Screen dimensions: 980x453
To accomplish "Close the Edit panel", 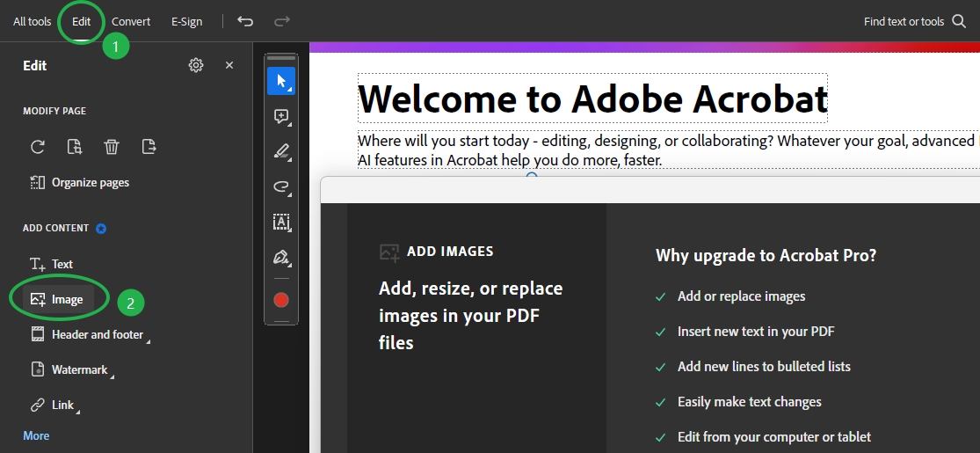I will 229,65.
